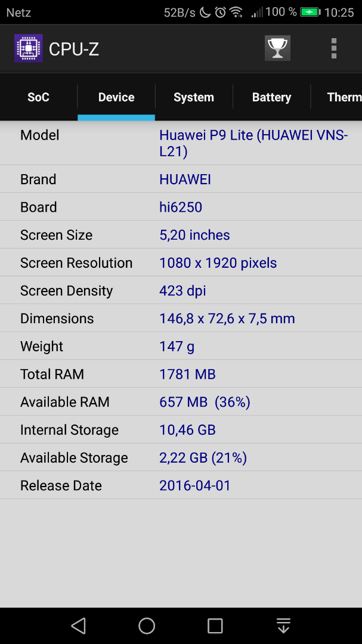Open the Battery tab
The width and height of the screenshot is (362, 644).
tap(271, 97)
